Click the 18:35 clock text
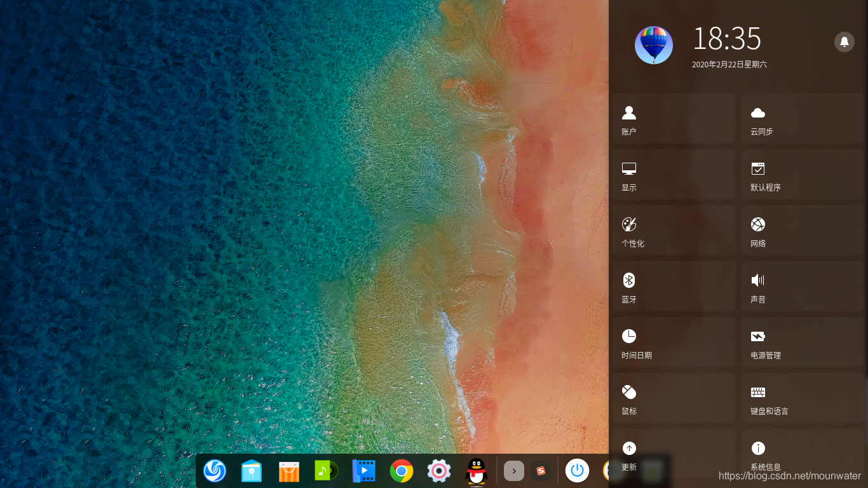 (x=727, y=39)
